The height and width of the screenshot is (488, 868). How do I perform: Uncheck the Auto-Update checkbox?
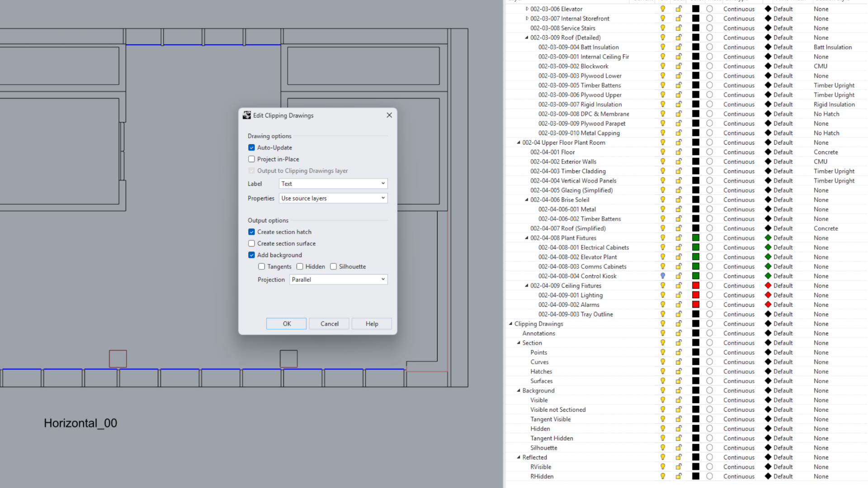click(251, 148)
